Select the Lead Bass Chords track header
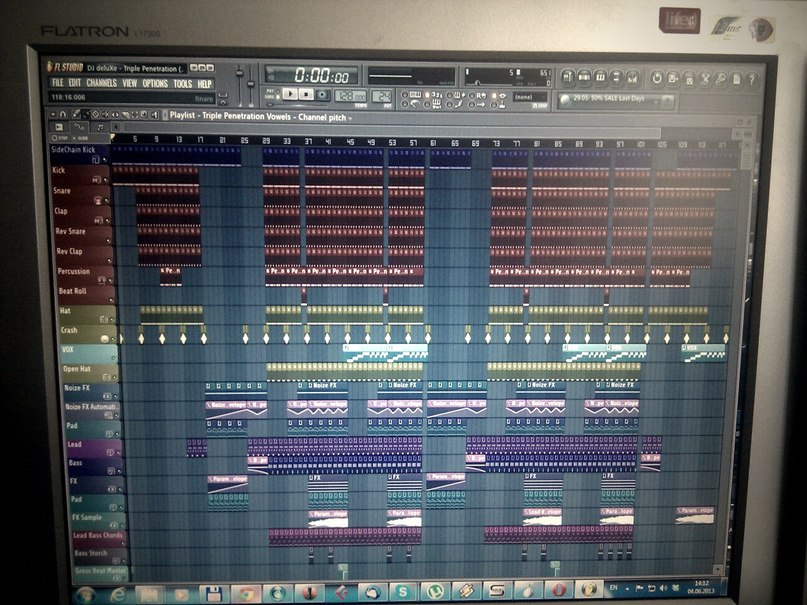Screen dimensions: 807x605 [99, 539]
